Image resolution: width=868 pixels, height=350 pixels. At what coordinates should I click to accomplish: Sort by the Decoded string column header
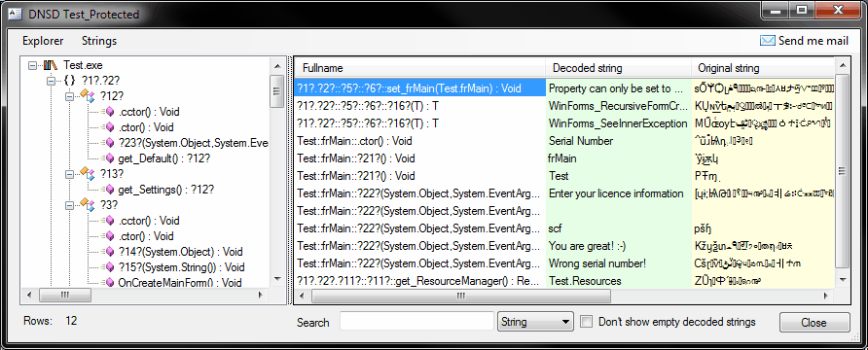click(x=618, y=69)
